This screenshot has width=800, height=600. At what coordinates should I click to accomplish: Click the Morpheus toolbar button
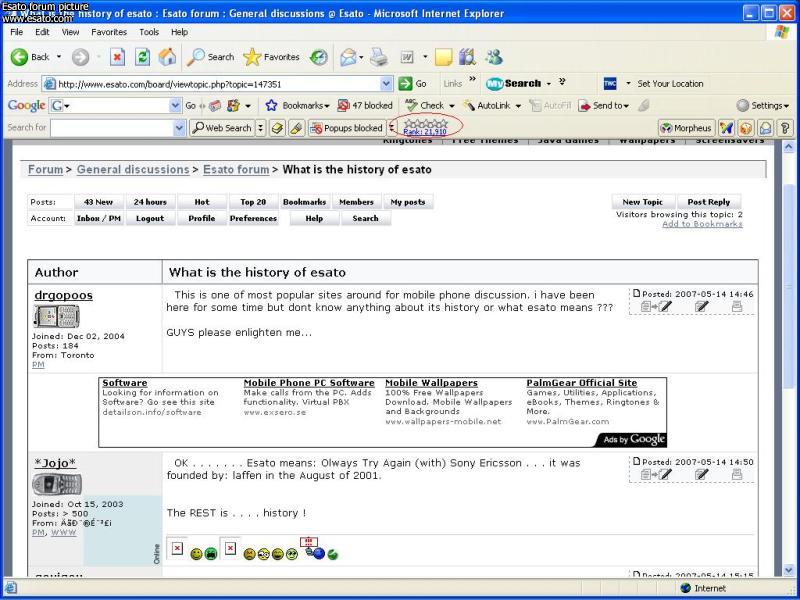pos(686,128)
